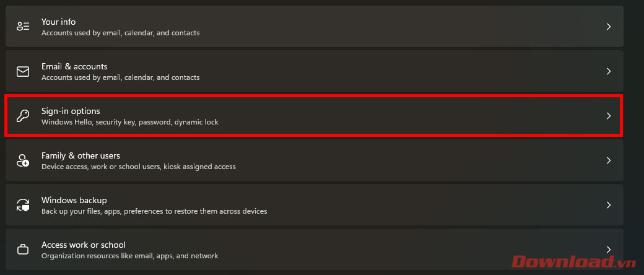Go to Family & other users title

[80, 155]
